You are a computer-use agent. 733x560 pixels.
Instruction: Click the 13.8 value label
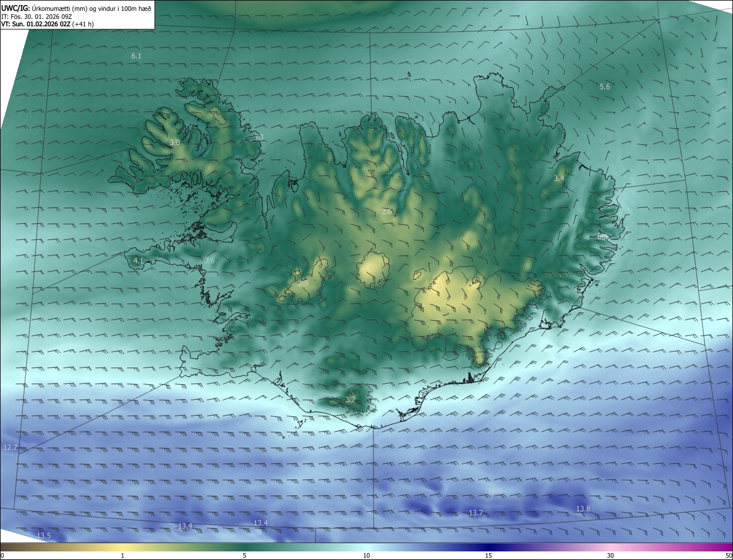(x=583, y=508)
